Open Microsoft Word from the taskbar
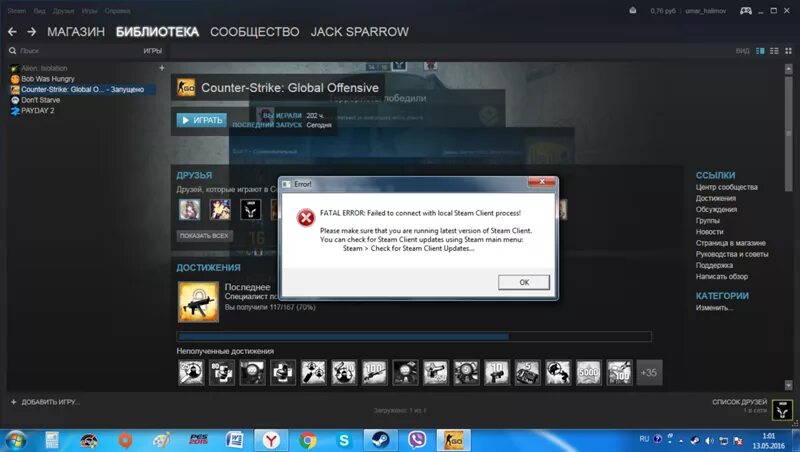 (x=235, y=440)
